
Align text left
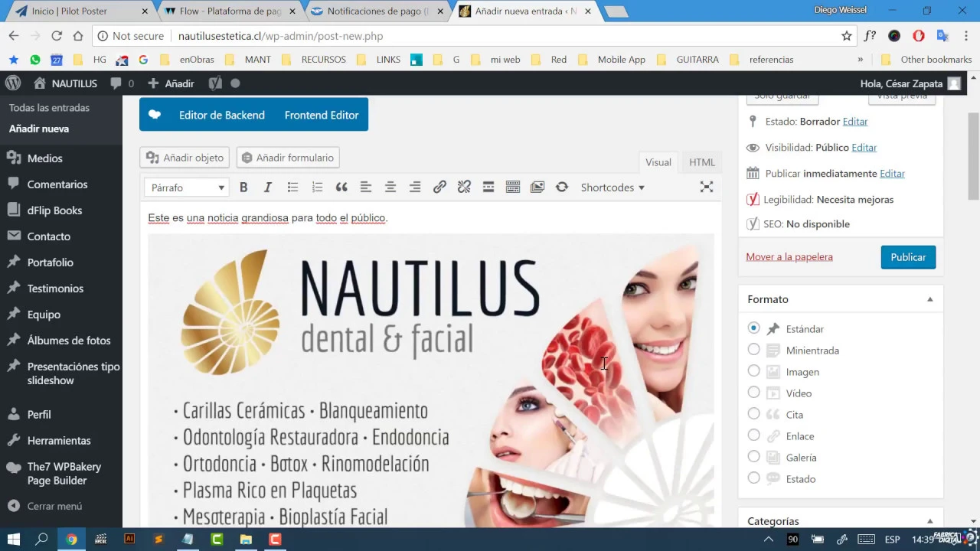366,187
